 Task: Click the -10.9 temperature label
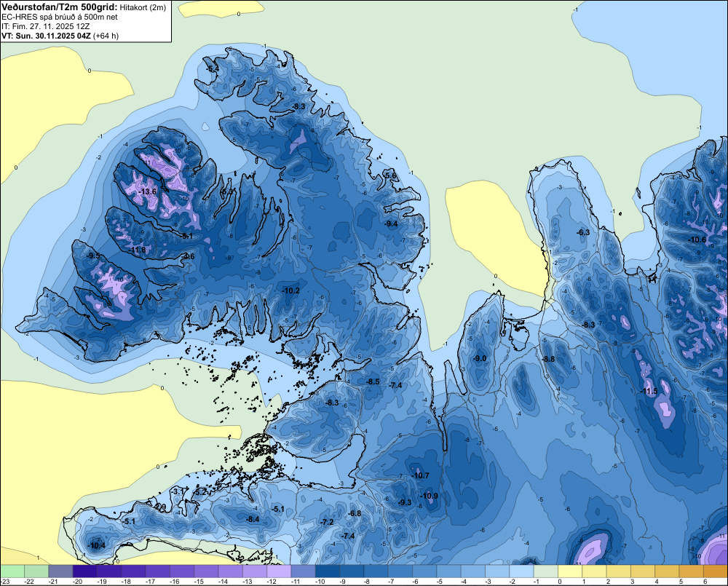[430, 496]
